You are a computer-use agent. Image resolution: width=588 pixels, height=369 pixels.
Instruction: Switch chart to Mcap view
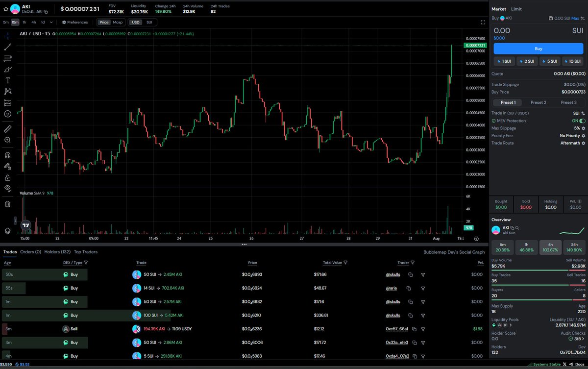click(x=118, y=22)
